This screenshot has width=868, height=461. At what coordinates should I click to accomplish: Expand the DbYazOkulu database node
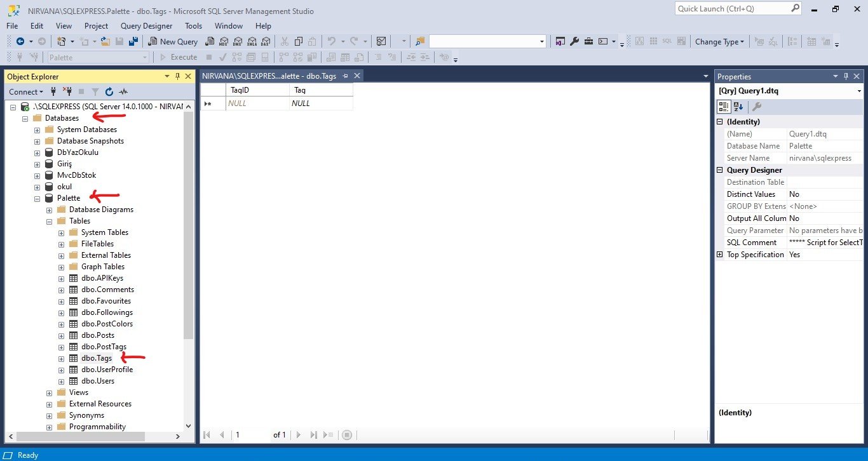[x=37, y=152]
